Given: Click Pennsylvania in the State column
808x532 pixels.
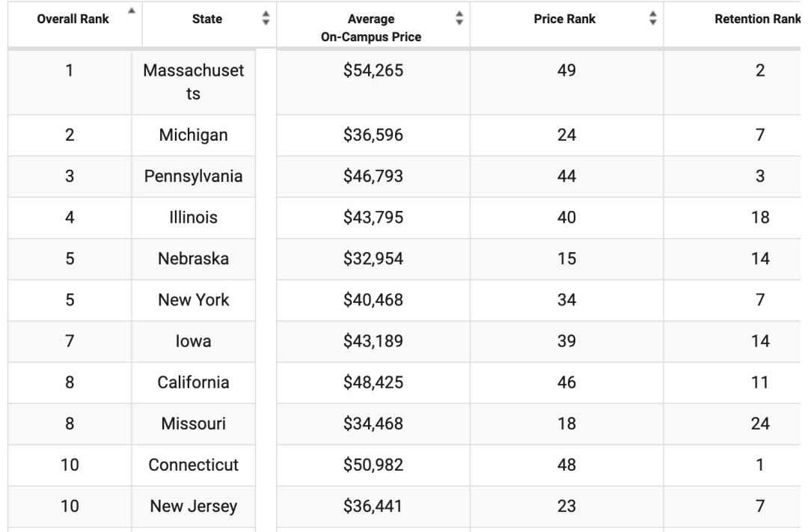Looking at the screenshot, I should (x=193, y=177).
